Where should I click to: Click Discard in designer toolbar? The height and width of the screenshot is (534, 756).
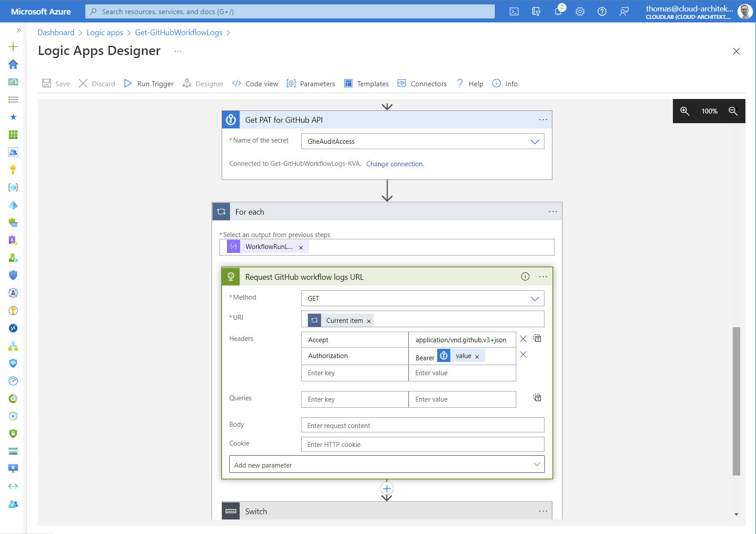[97, 84]
